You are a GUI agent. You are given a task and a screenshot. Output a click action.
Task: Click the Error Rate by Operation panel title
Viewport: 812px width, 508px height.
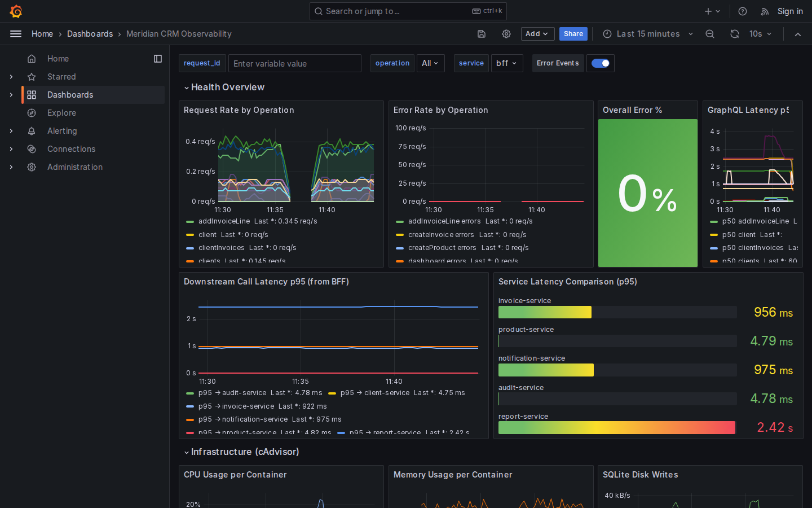coord(440,110)
